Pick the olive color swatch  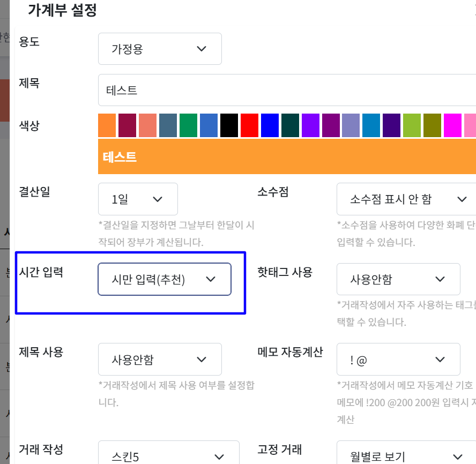pyautogui.click(x=433, y=125)
